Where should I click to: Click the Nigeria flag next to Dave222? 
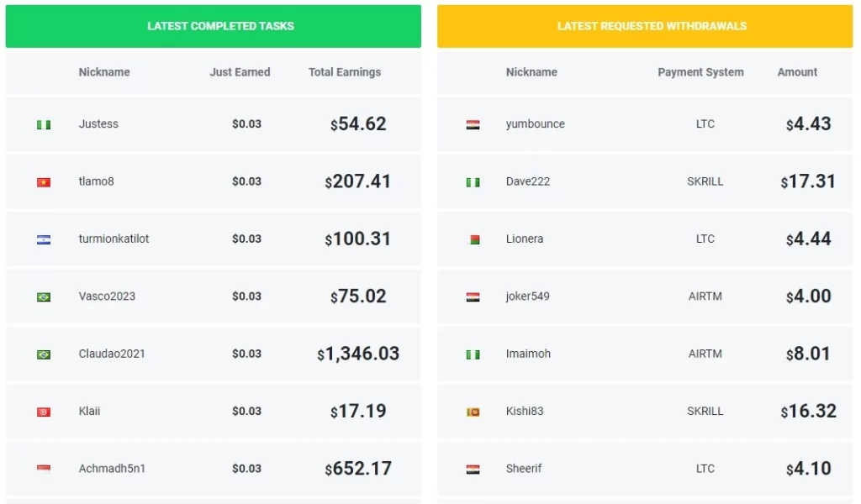pyautogui.click(x=473, y=182)
